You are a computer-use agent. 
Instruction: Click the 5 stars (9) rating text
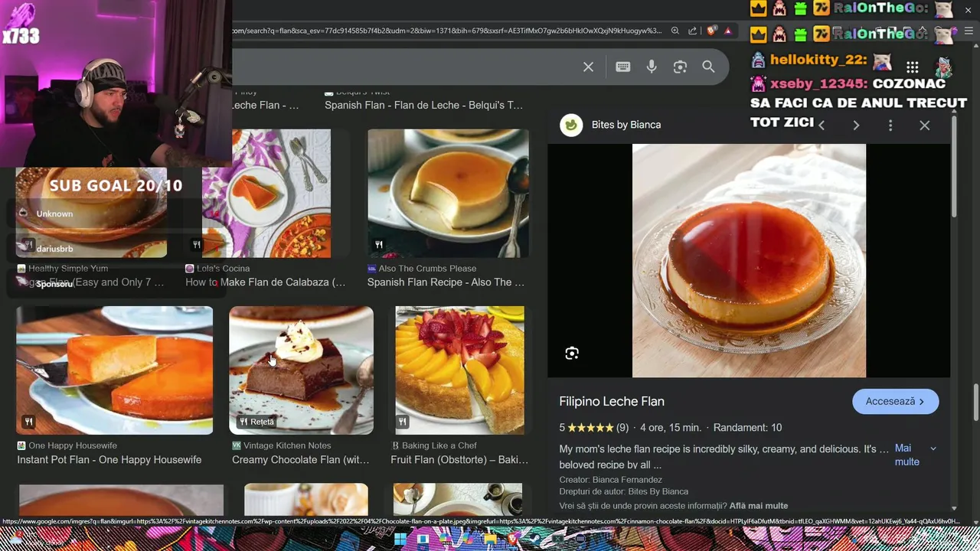pyautogui.click(x=593, y=428)
